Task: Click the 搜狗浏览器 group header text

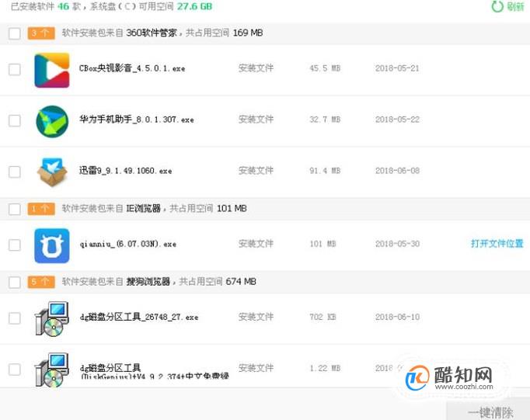Action: (x=159, y=281)
